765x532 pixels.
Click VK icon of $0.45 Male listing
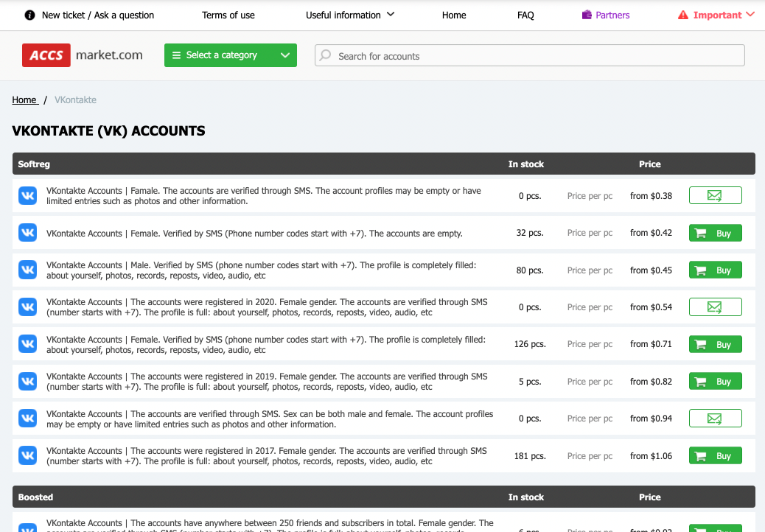pos(28,270)
